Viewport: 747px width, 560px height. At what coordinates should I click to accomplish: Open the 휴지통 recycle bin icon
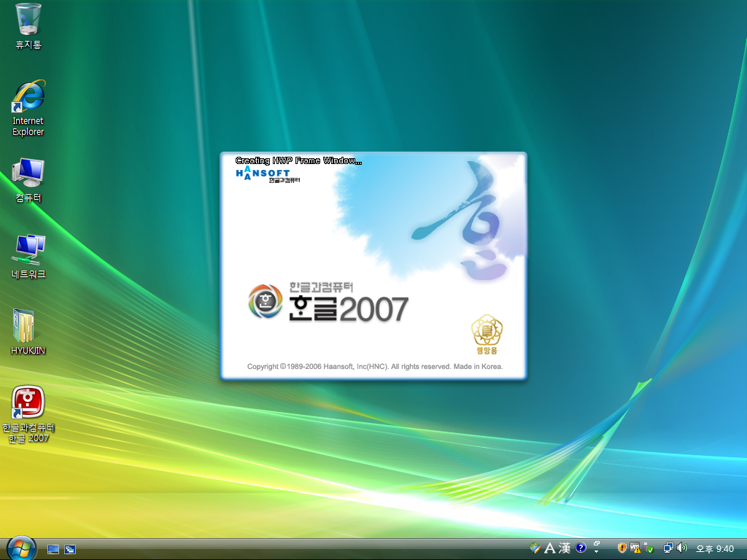tap(28, 26)
